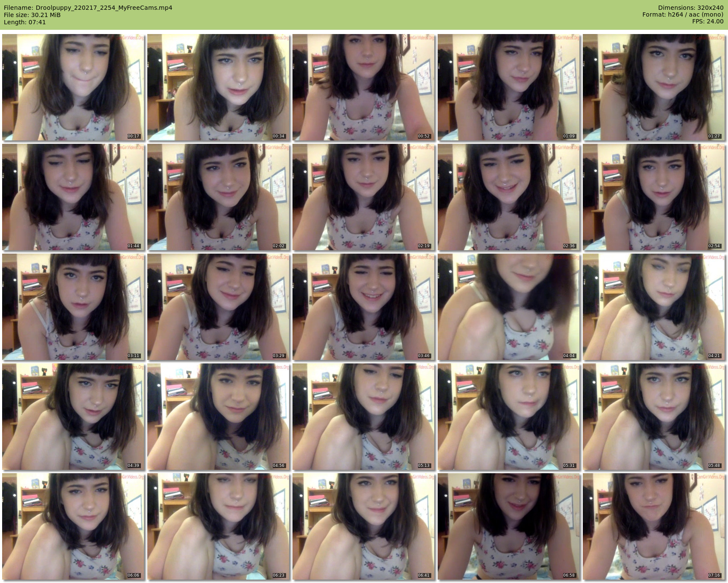Open the thumbnail timed 02:19
Viewport: 728px width, 583px height.
click(364, 197)
